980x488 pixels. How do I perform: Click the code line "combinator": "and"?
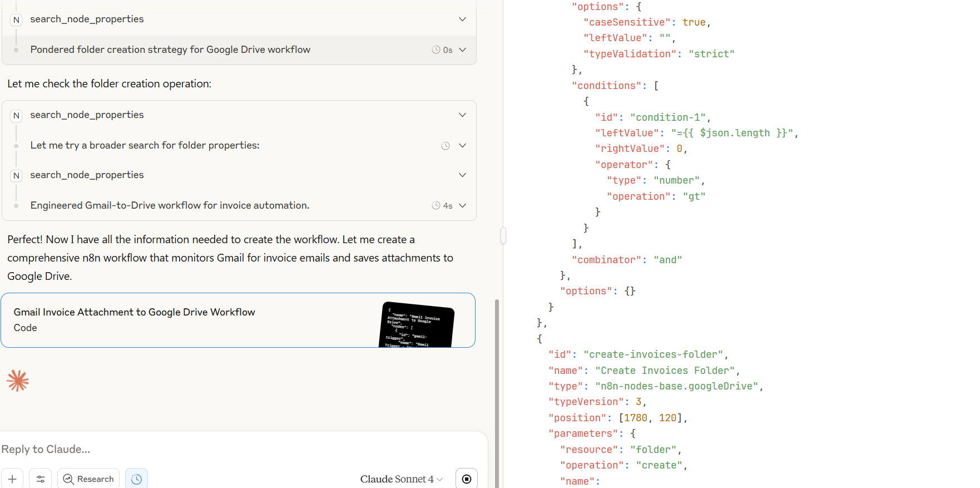click(x=627, y=260)
